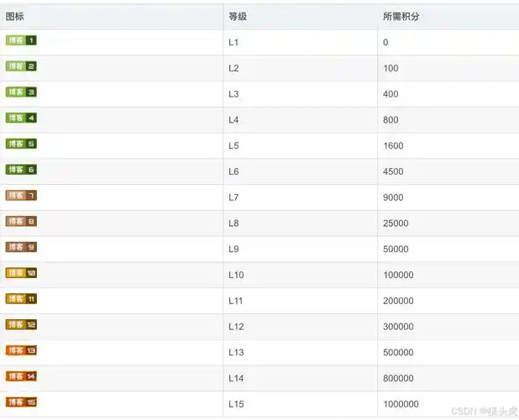
Task: Click the 博客 9 brown badge icon
Action: point(21,248)
